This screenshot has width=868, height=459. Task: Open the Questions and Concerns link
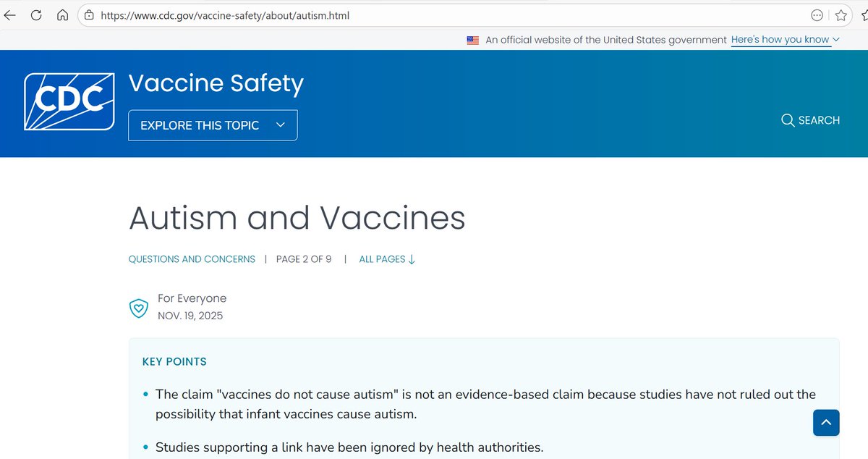pyautogui.click(x=192, y=259)
